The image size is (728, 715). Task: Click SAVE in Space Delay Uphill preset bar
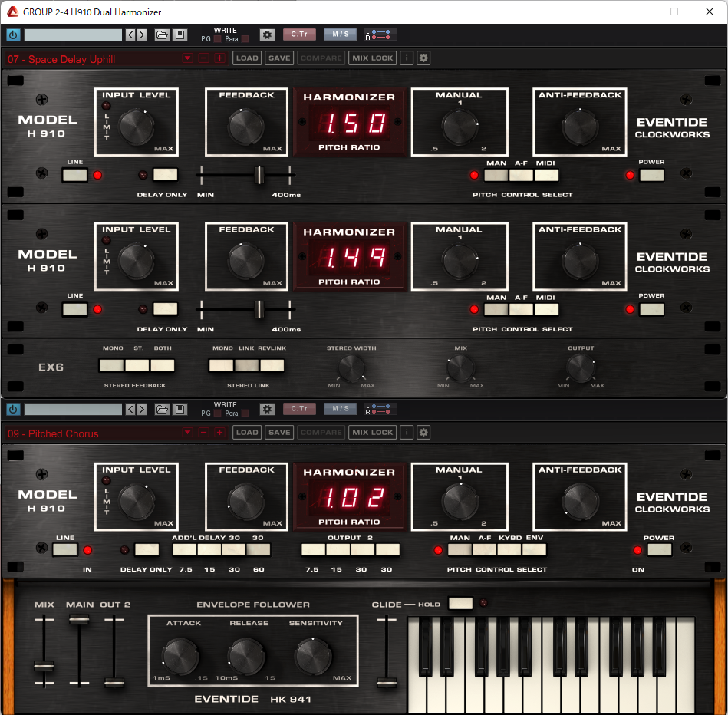279,58
